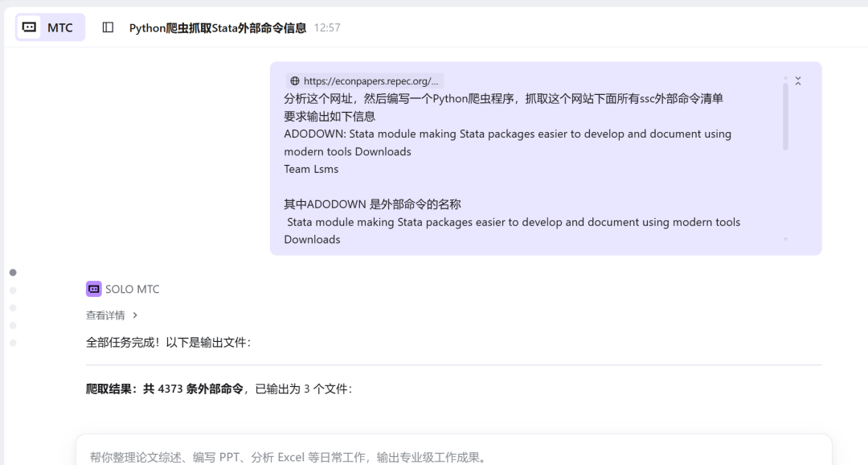Screen dimensions: 868x465
Task: Jump to the fourth conversation navigation dot
Action: pyautogui.click(x=13, y=326)
